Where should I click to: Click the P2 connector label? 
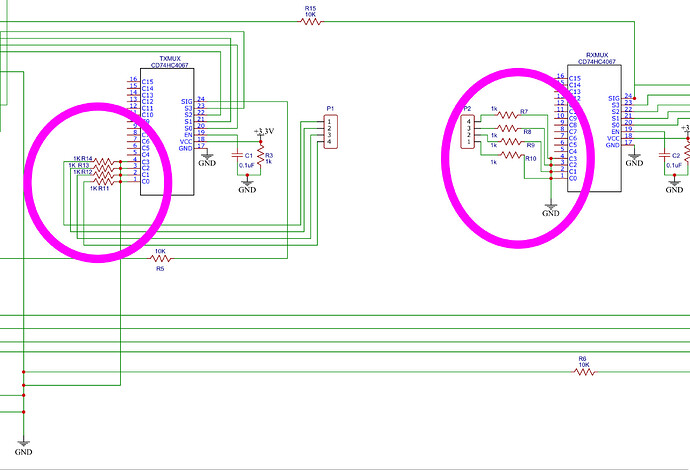tap(467, 108)
